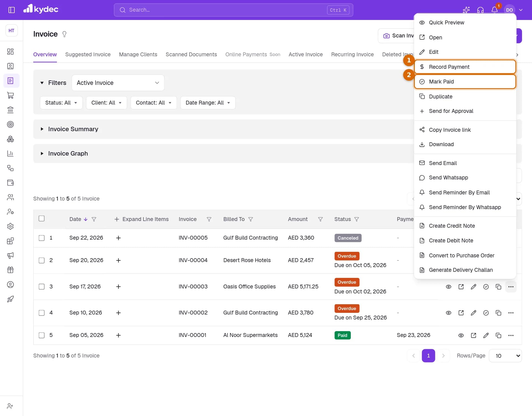The height and width of the screenshot is (416, 532).
Task: Click duplicate icon for INV-00001
Action: click(x=498, y=335)
